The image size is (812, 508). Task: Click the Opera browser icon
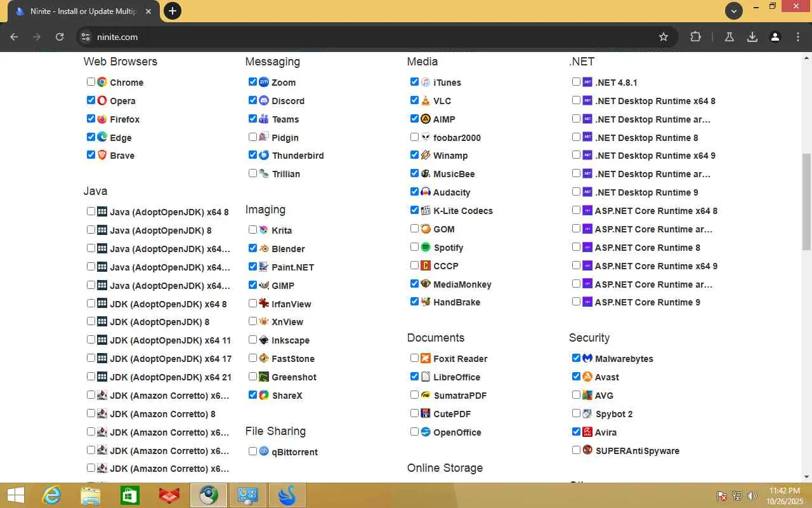click(102, 100)
